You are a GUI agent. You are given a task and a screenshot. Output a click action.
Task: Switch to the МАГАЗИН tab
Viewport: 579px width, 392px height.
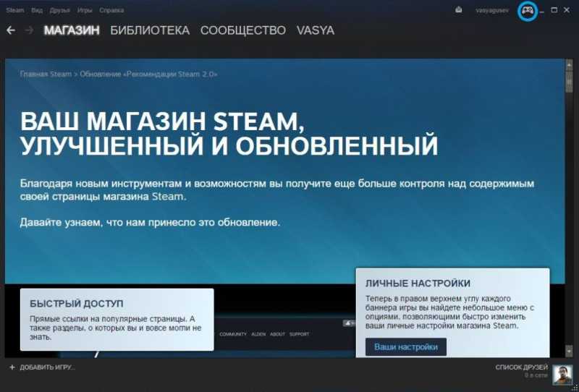(x=72, y=30)
